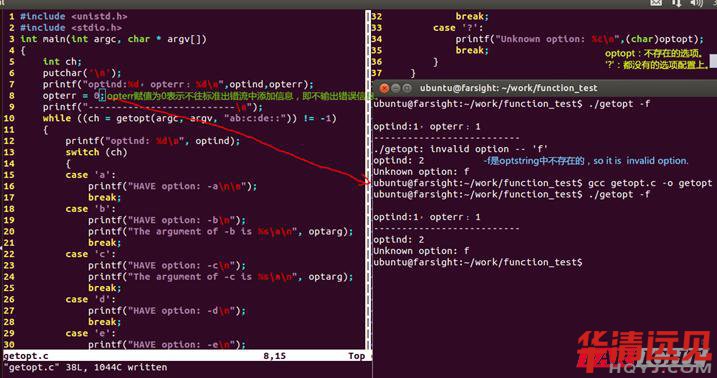Open the mail envelope indicator in top panel
Viewport: 717px width, 378px height.
click(x=656, y=3)
